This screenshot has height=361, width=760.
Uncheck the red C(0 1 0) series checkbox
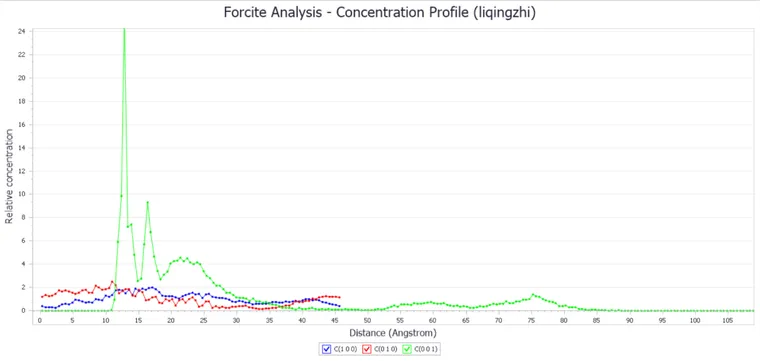tap(367, 348)
